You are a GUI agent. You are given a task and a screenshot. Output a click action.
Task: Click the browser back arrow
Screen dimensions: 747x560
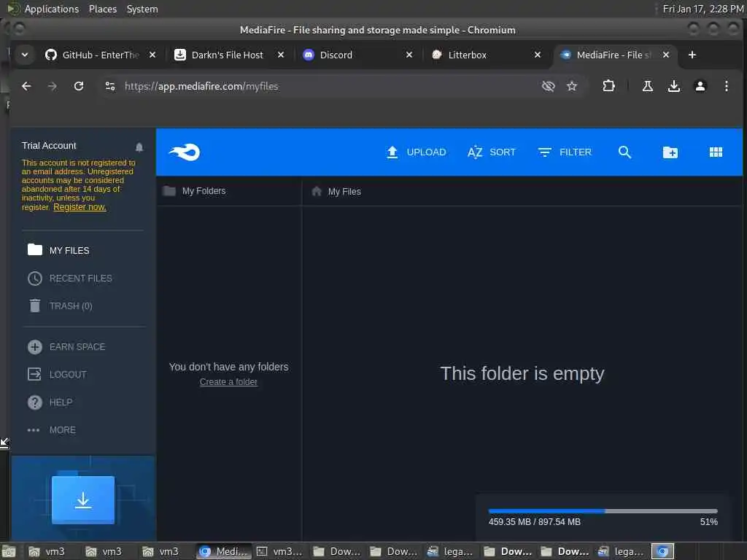[27, 86]
